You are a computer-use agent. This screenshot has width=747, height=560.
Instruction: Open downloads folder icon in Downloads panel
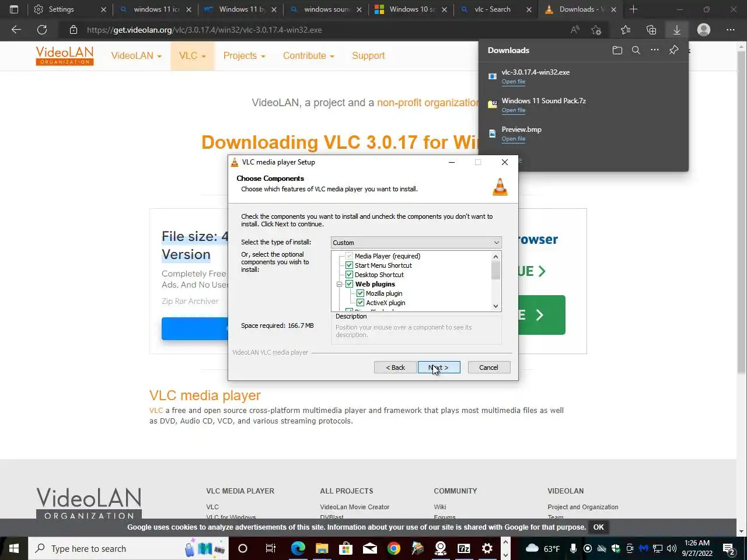click(617, 50)
